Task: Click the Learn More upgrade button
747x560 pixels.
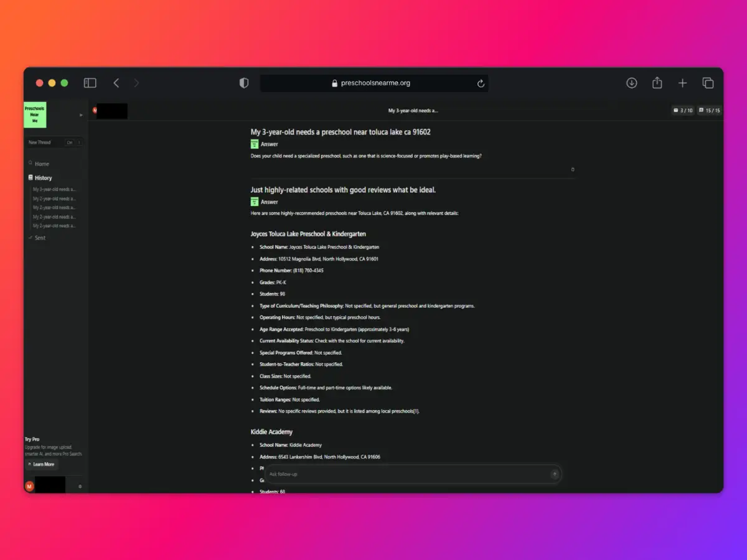Action: coord(40,464)
